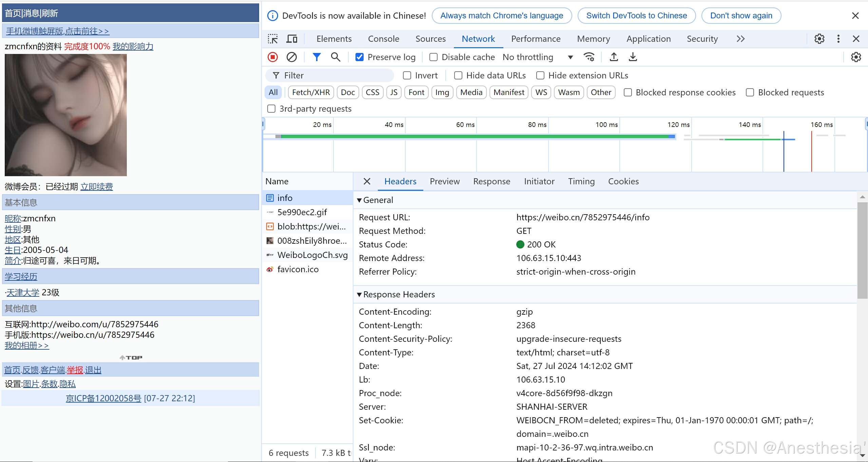
Task: Click Always match Chrome's language
Action: pyautogui.click(x=502, y=16)
